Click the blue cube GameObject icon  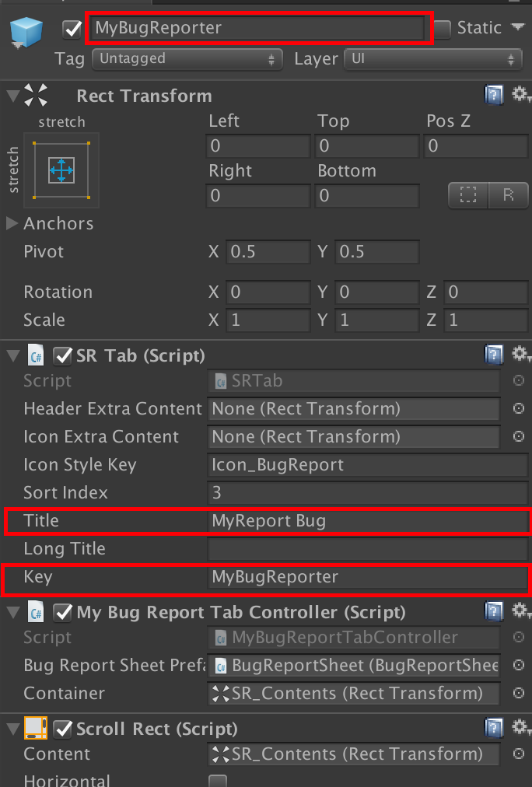click(x=26, y=32)
